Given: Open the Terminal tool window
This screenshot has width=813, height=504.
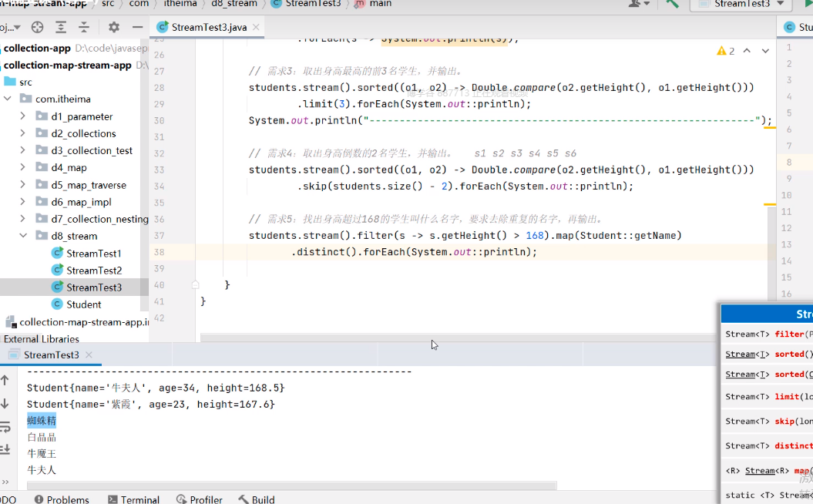Looking at the screenshot, I should 134,499.
